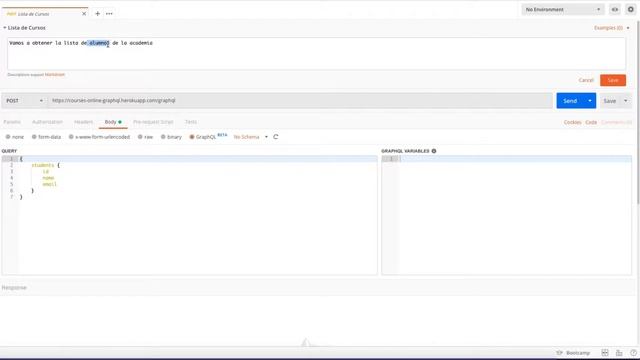
Task: Click inside the request description text area
Action: tap(316, 53)
